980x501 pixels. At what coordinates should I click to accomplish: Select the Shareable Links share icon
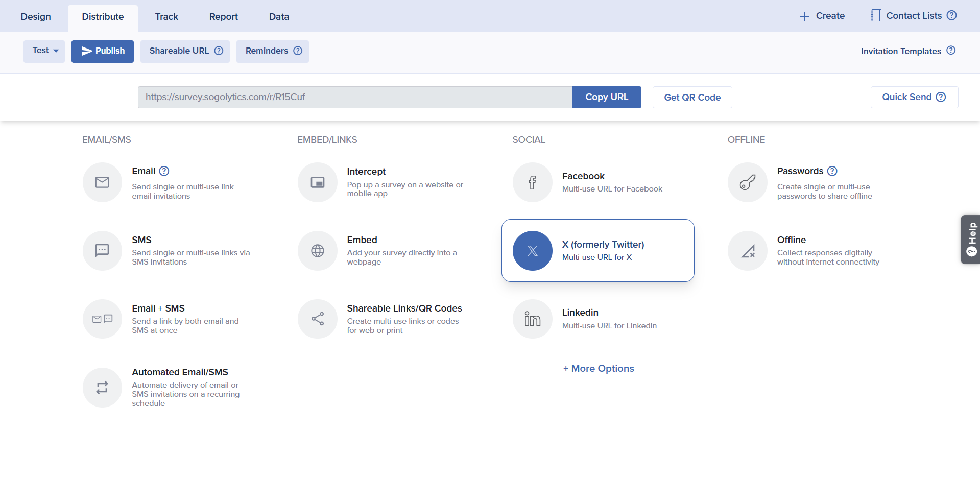[x=318, y=319]
